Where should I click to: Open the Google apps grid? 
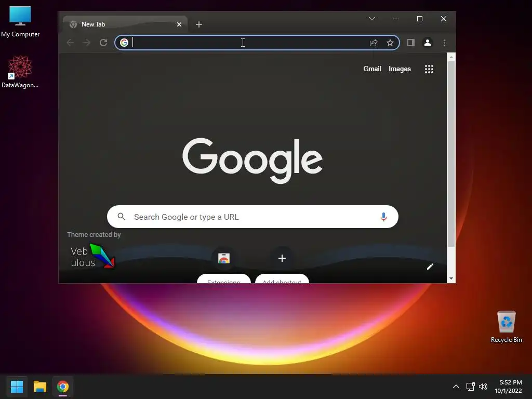point(429,69)
